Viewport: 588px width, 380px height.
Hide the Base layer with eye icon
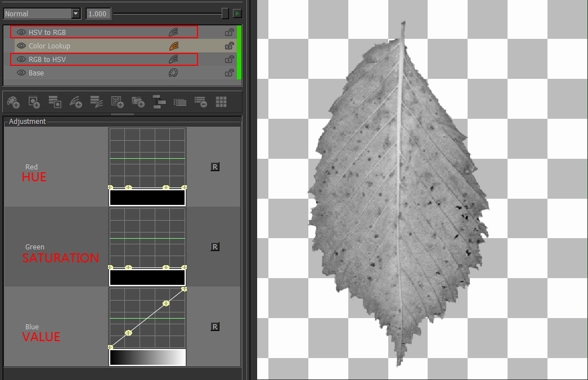click(x=21, y=73)
